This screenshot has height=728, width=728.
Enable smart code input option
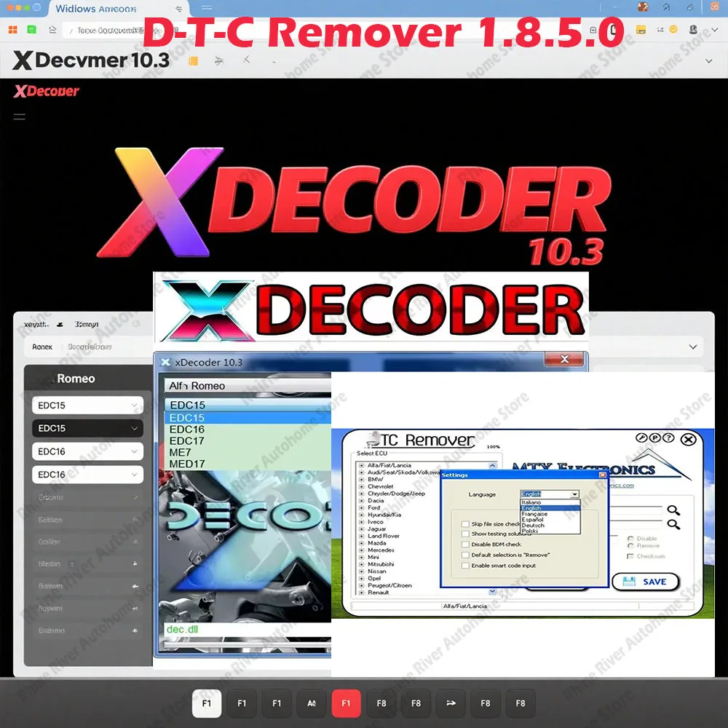(466, 566)
